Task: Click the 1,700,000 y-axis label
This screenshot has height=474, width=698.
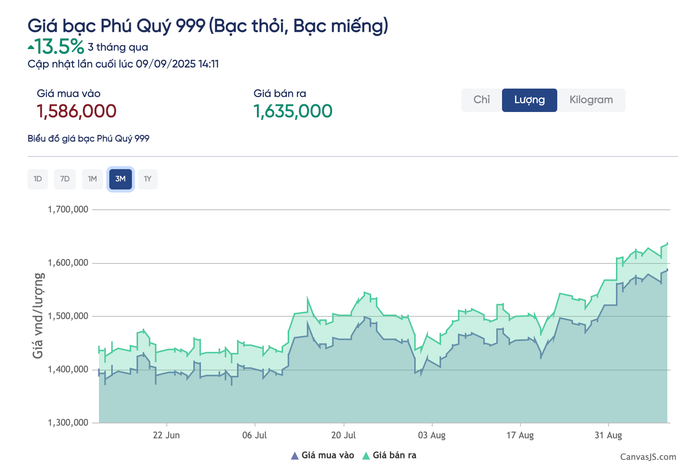Action: pyautogui.click(x=68, y=210)
